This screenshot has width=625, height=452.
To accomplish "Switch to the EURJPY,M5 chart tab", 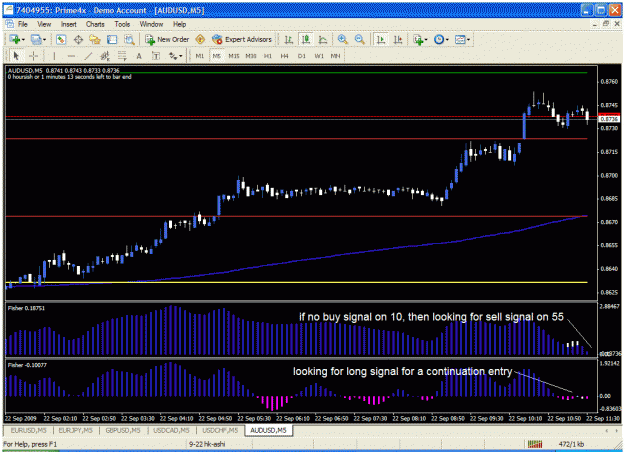I will (75, 430).
